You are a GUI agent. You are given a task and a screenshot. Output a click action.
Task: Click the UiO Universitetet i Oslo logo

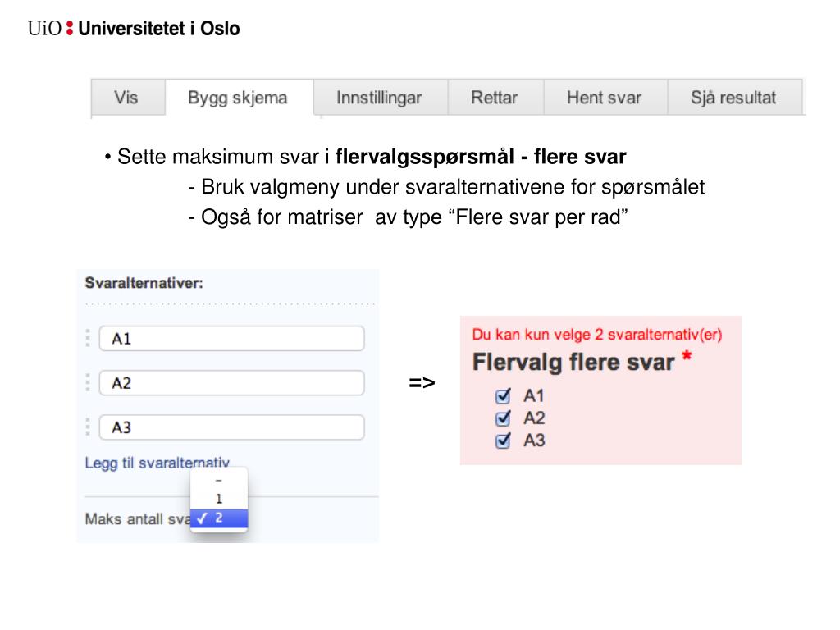134,29
